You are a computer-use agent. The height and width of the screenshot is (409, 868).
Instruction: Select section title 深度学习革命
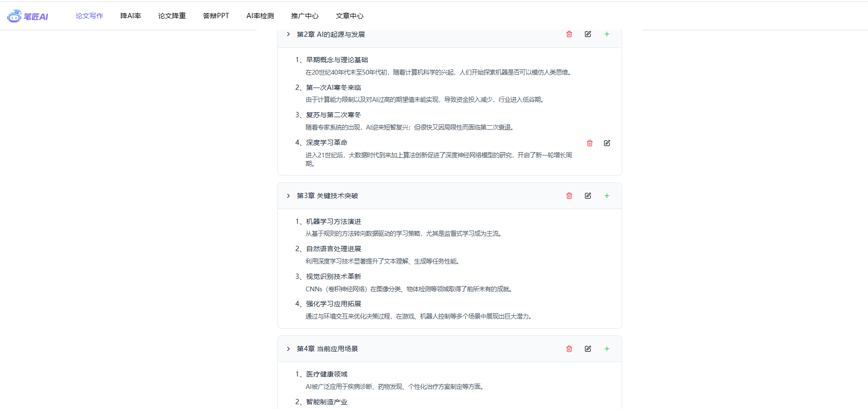pyautogui.click(x=327, y=143)
